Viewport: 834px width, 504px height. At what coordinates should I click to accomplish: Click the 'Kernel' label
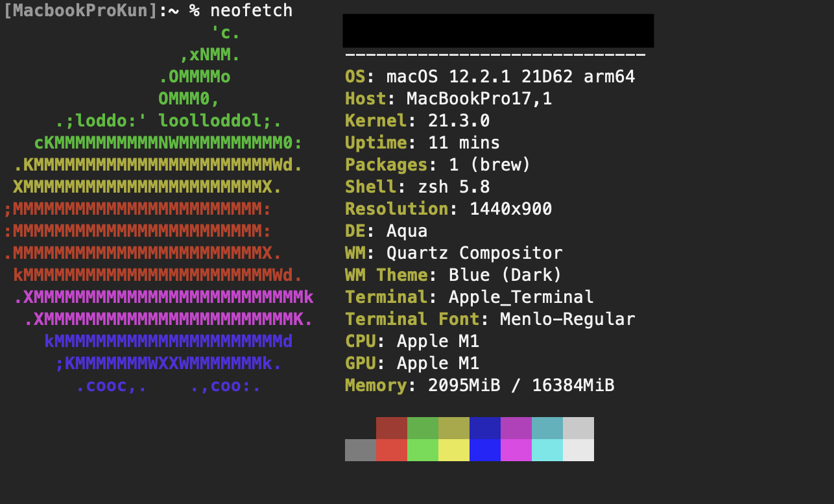click(376, 121)
